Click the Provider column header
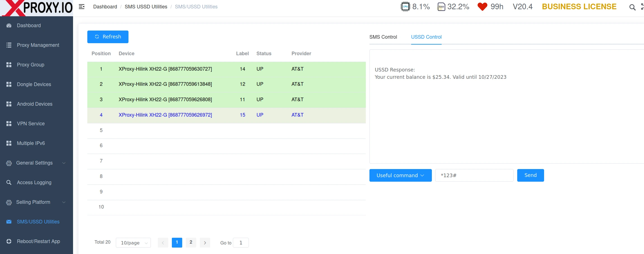The height and width of the screenshot is (254, 644). 301,54
